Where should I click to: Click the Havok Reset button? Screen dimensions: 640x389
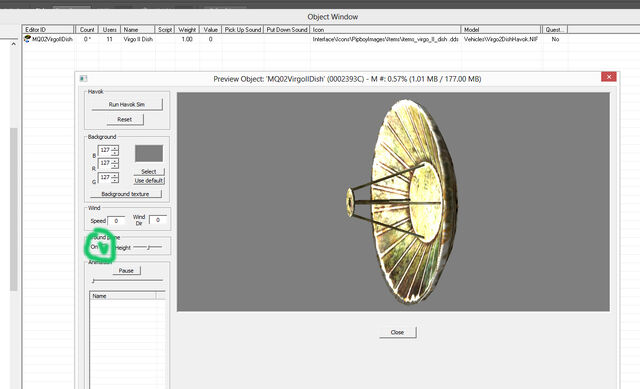click(125, 120)
